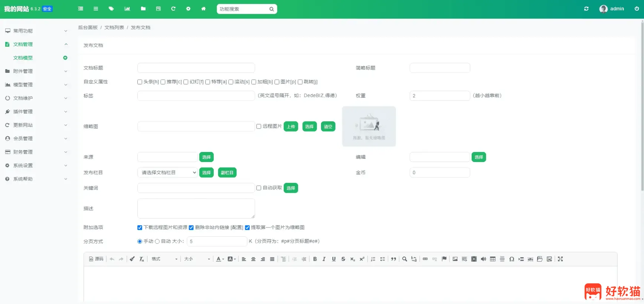The image size is (644, 304).
Task: Click into the 文档标题 input field
Action: (196, 68)
